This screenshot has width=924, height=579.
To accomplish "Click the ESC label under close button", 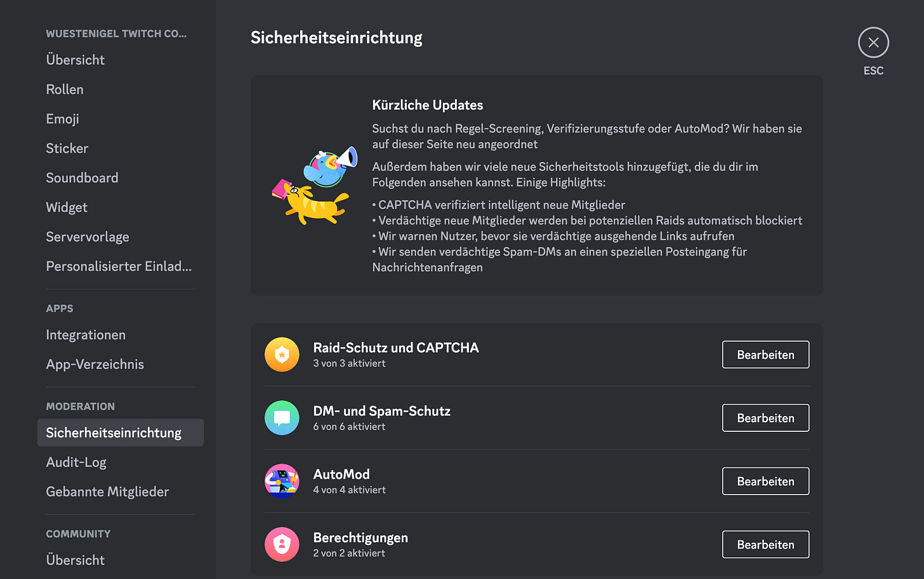I will click(873, 71).
